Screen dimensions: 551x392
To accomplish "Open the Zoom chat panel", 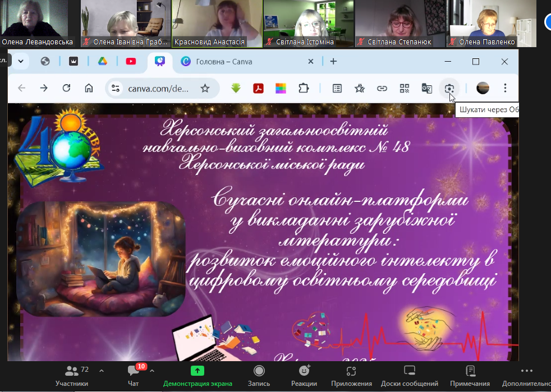I will (133, 375).
